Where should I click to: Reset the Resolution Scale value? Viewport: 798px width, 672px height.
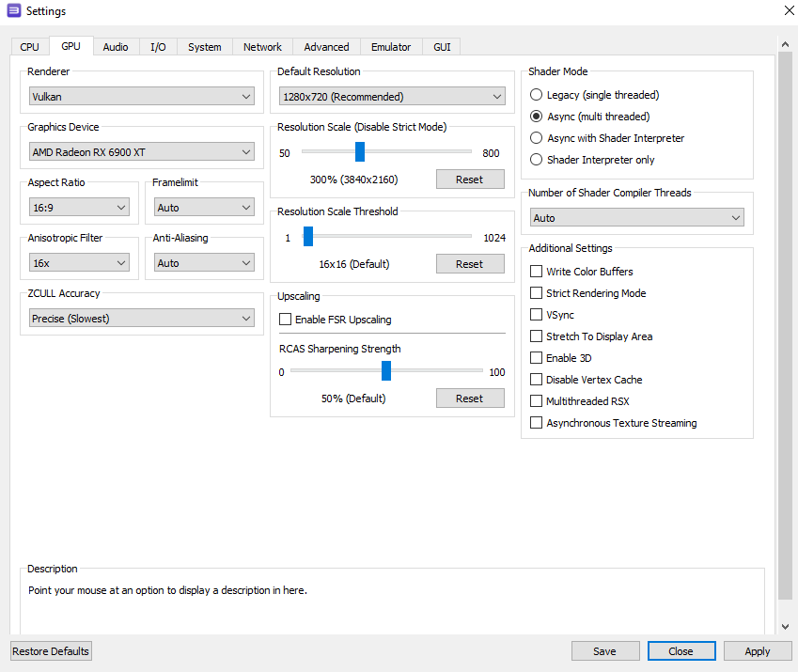click(470, 180)
